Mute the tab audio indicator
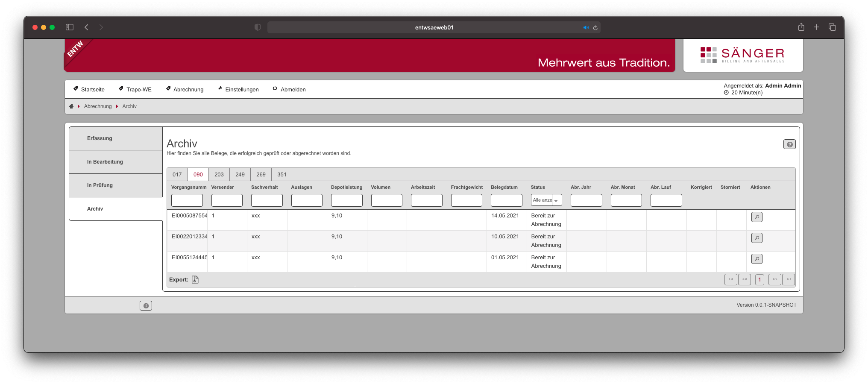Screen dimensions: 868x384 pos(586,28)
